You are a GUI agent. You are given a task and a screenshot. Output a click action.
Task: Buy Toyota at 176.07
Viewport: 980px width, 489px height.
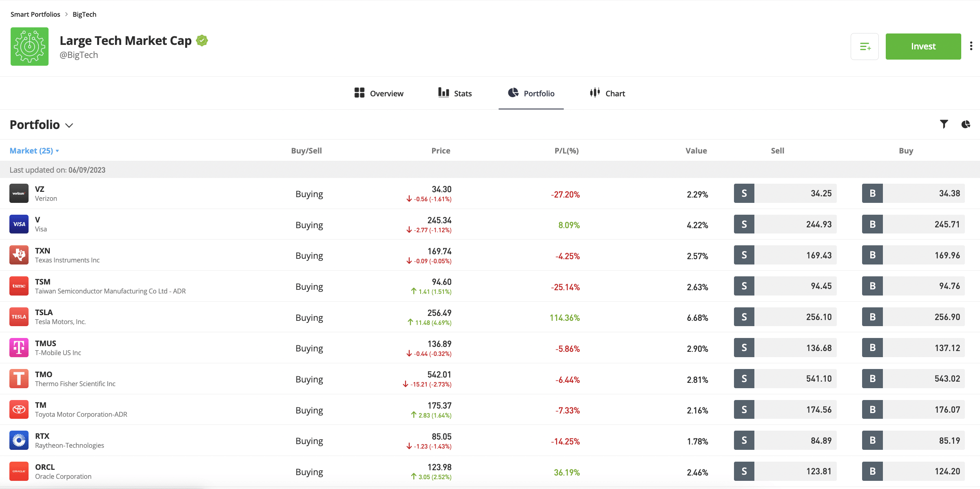[913, 409]
